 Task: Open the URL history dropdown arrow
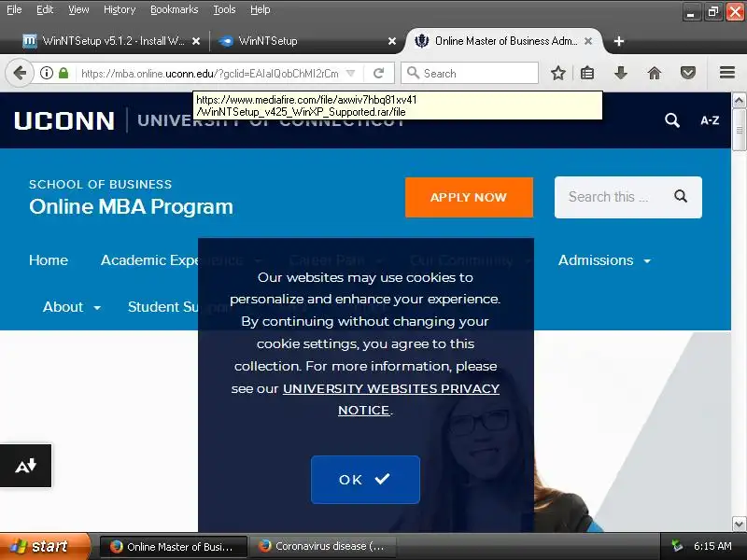pyautogui.click(x=351, y=74)
